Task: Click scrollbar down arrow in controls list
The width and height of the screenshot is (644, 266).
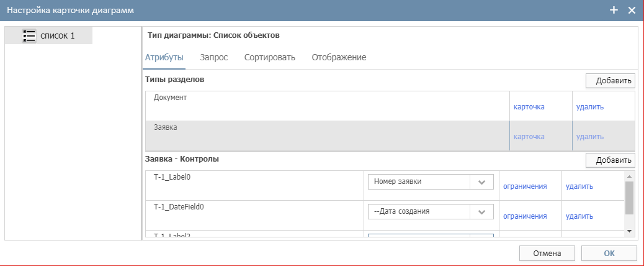Action: 630,231
